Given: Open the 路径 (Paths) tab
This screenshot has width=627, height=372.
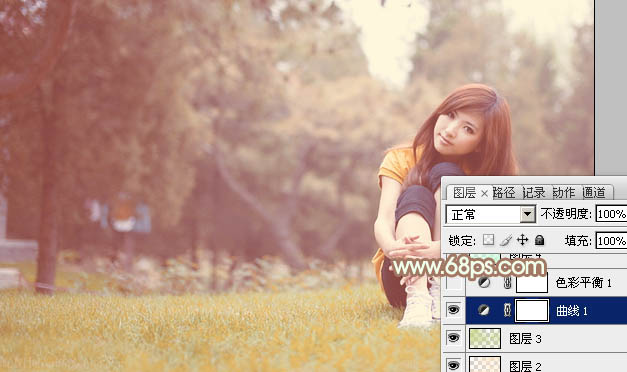Looking at the screenshot, I should (x=504, y=193).
